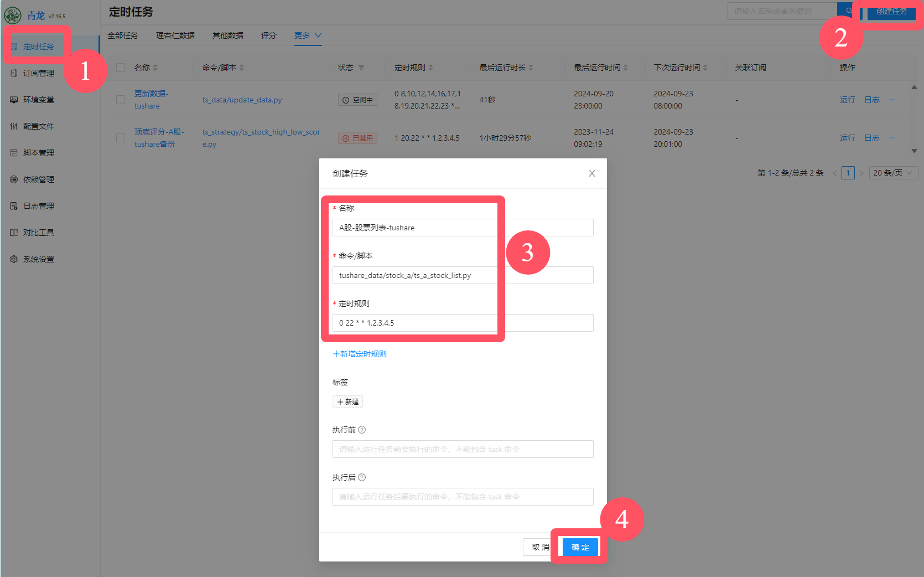
Task: Click the 定时规则 input field
Action: [x=463, y=323]
